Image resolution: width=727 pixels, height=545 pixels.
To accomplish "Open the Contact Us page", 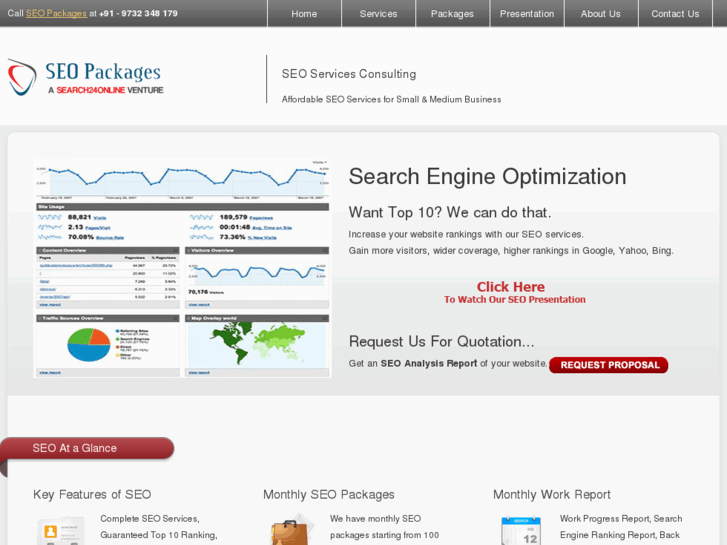I will point(675,13).
